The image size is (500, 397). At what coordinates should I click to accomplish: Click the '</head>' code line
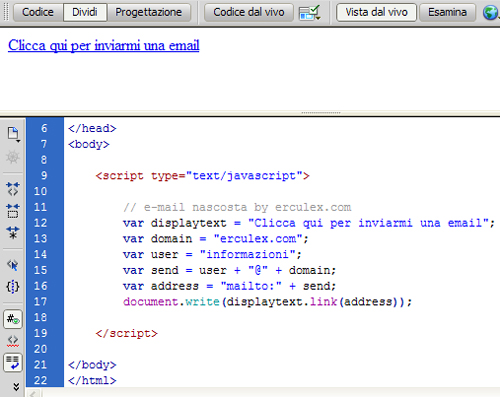point(92,128)
